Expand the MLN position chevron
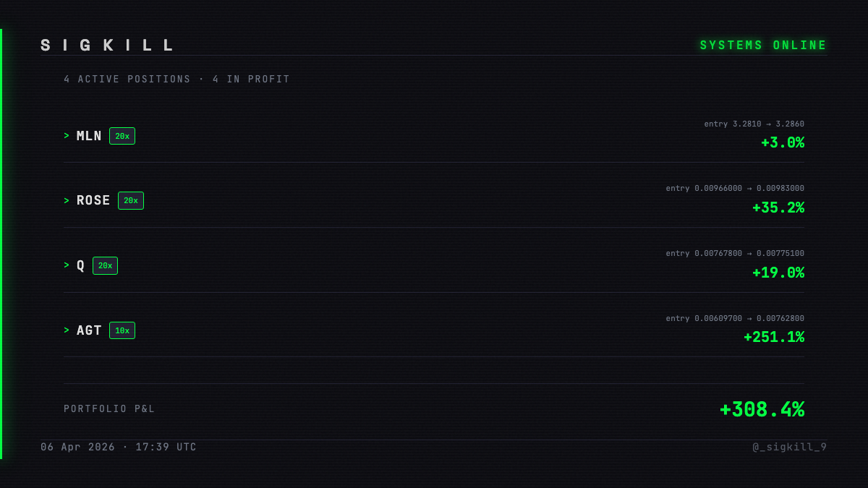The height and width of the screenshot is (488, 868). tap(67, 136)
